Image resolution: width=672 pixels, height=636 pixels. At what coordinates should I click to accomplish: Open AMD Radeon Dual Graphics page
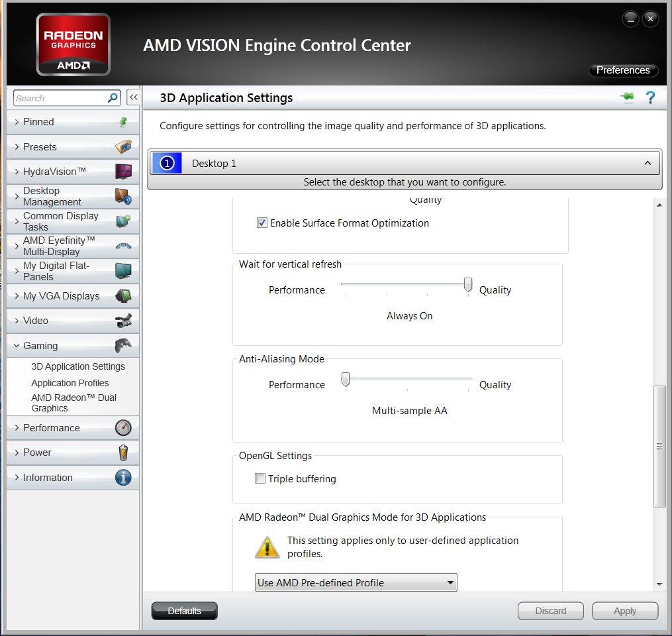tap(73, 403)
